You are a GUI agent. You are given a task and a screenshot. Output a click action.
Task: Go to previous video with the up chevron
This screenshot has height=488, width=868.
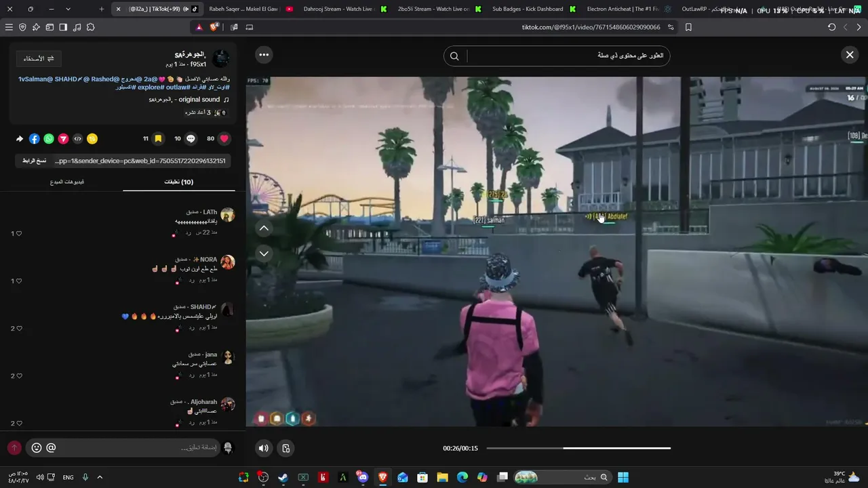pyautogui.click(x=264, y=228)
